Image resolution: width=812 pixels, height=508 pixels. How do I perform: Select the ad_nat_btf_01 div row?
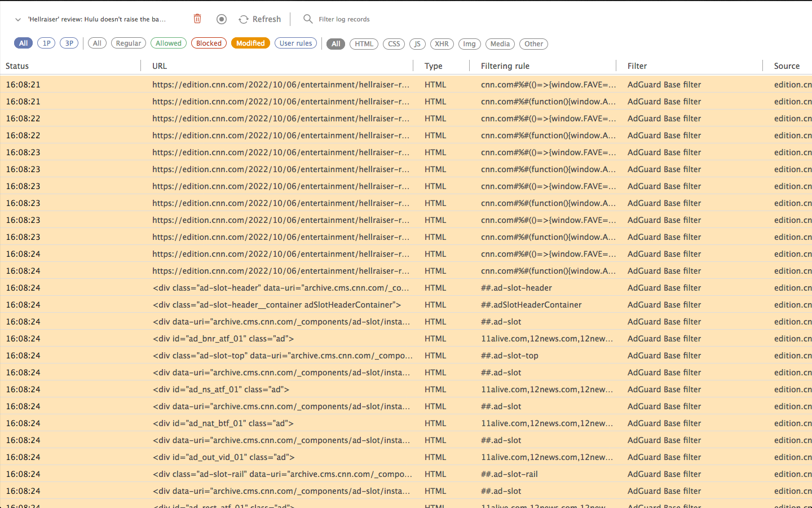[406, 423]
